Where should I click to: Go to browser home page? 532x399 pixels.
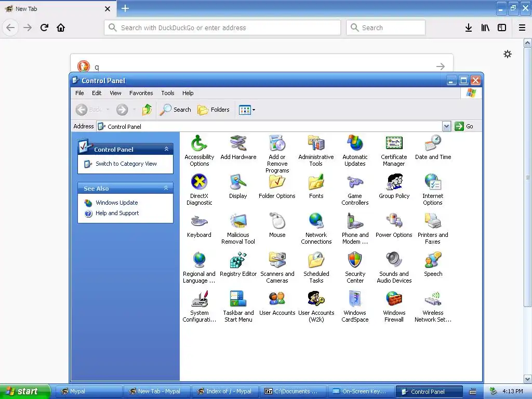point(61,28)
